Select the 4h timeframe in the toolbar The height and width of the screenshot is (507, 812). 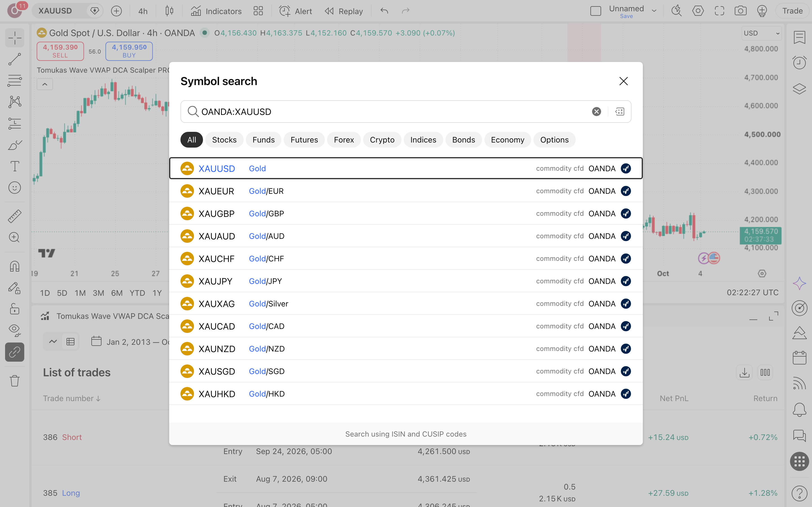click(143, 11)
